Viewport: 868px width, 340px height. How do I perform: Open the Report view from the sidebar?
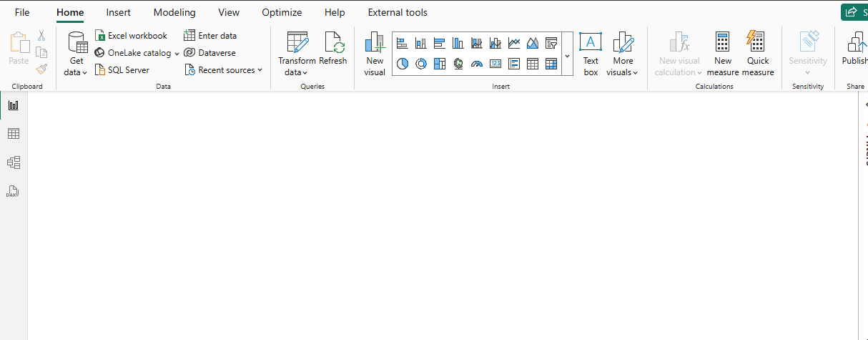pos(14,105)
